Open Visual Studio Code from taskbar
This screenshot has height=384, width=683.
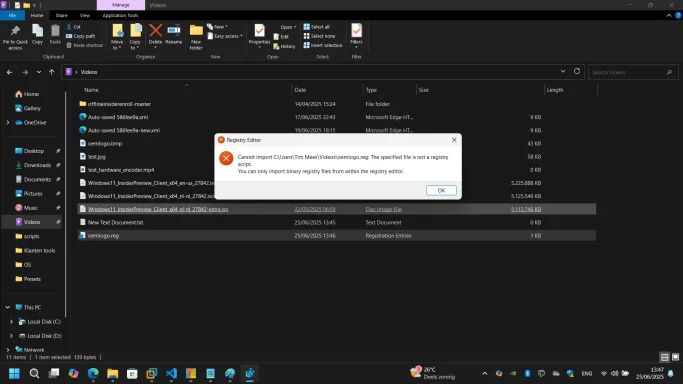pos(171,373)
